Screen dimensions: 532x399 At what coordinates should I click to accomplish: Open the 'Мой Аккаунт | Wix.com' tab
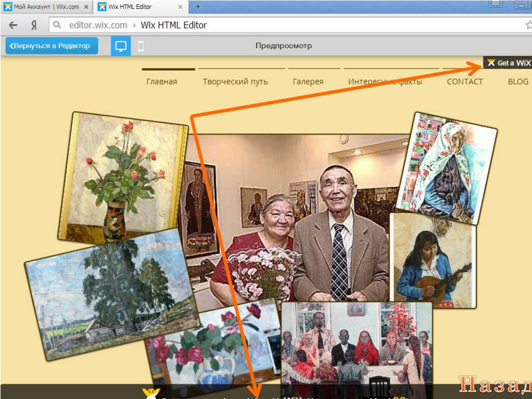(46, 6)
